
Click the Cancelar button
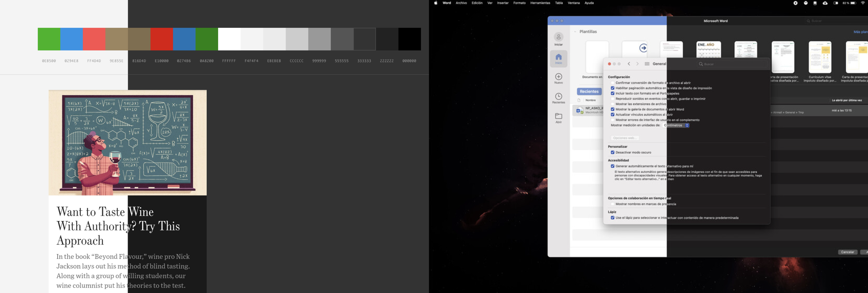pos(847,252)
